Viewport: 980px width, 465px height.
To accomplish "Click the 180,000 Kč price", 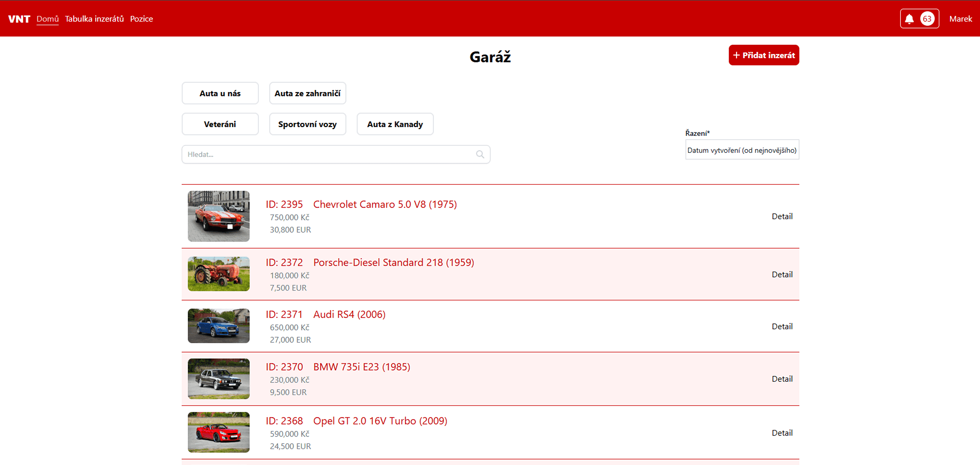I will [x=290, y=276].
